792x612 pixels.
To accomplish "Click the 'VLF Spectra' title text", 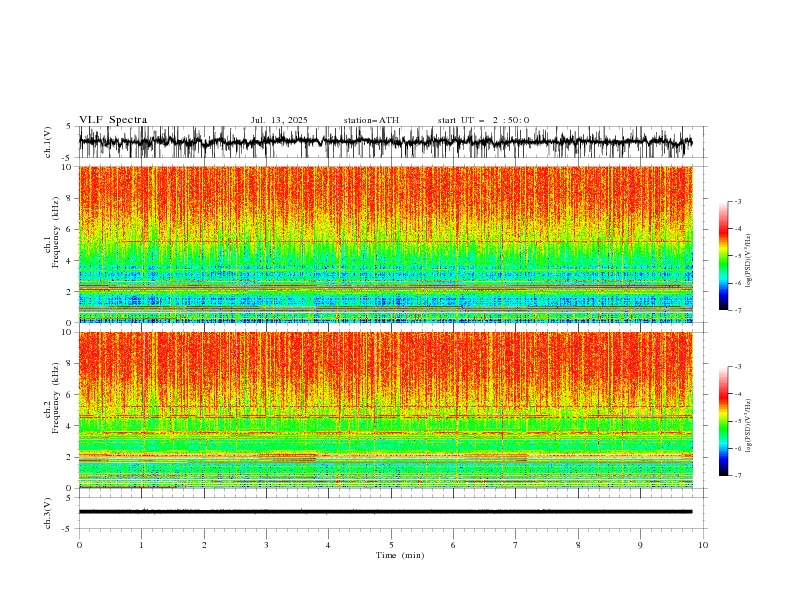I will point(113,120).
